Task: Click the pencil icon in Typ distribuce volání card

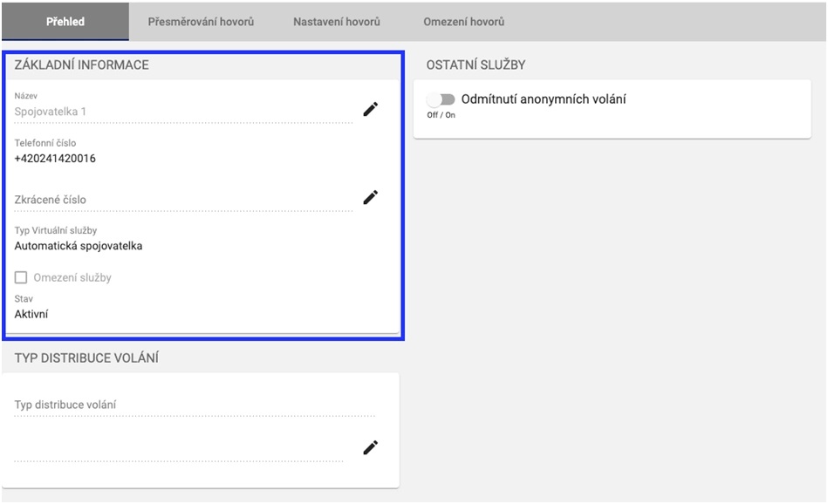Action: click(371, 447)
